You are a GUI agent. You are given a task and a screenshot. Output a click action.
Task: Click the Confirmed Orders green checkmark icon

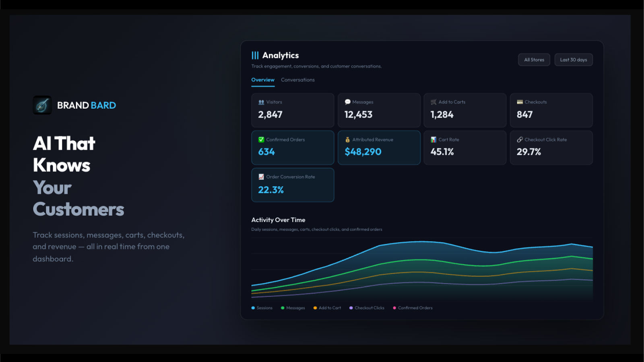pos(261,140)
